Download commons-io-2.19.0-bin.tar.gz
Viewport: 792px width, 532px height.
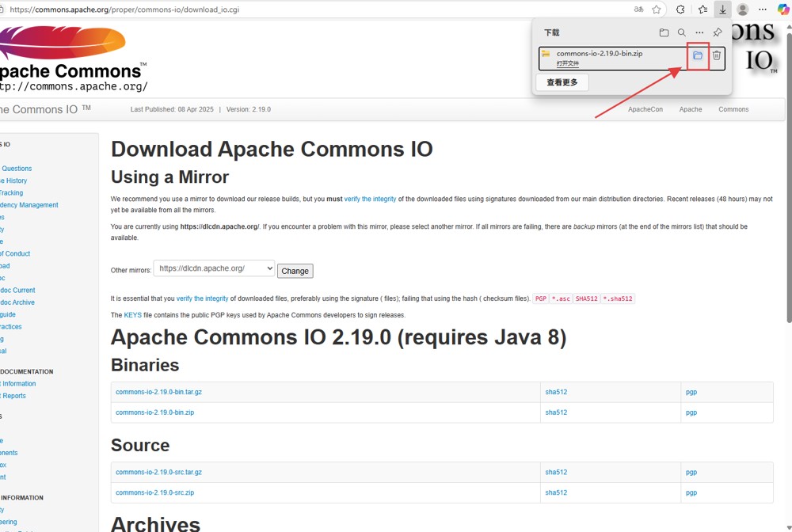(x=158, y=392)
